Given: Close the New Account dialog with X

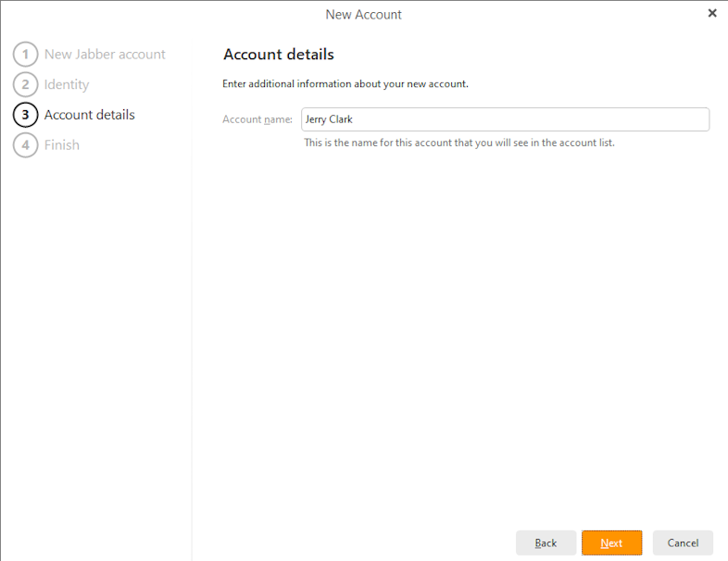Looking at the screenshot, I should (711, 14).
